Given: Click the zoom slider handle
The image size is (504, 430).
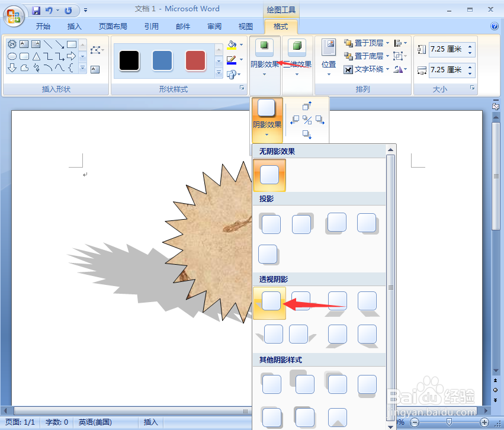Looking at the screenshot, I should (450, 422).
